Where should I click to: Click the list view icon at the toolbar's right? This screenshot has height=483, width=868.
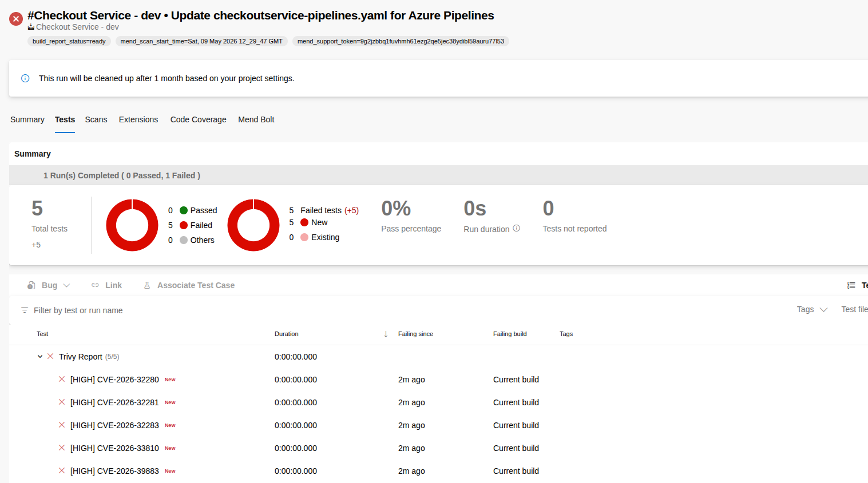[851, 285]
